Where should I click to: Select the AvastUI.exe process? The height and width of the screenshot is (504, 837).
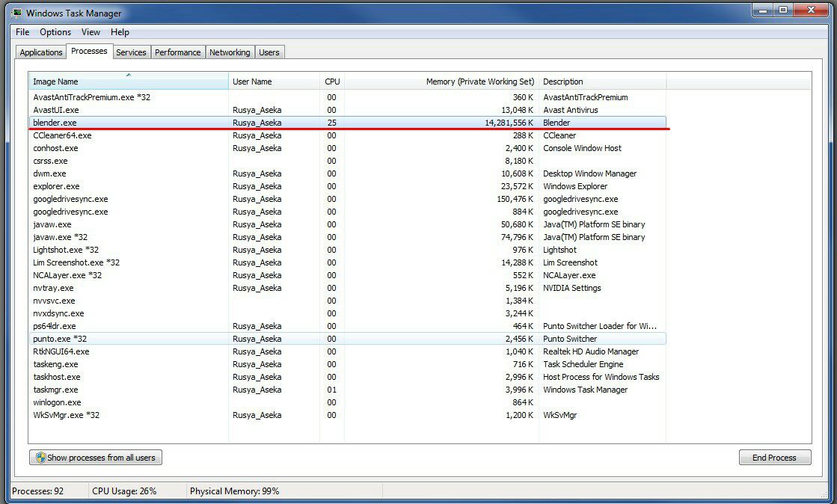click(x=348, y=110)
